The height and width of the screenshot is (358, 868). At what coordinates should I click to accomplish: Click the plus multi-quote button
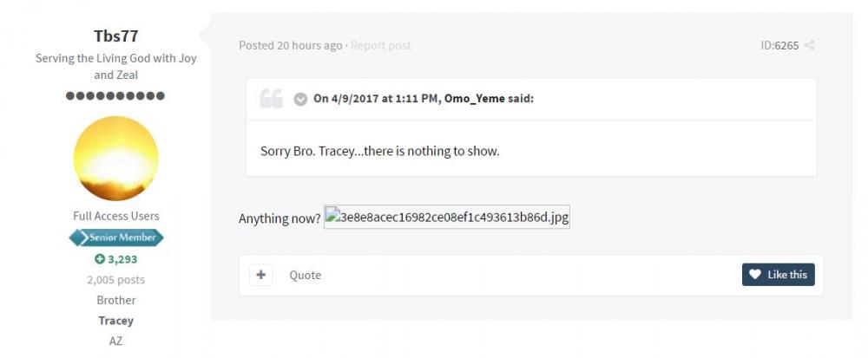pyautogui.click(x=261, y=275)
